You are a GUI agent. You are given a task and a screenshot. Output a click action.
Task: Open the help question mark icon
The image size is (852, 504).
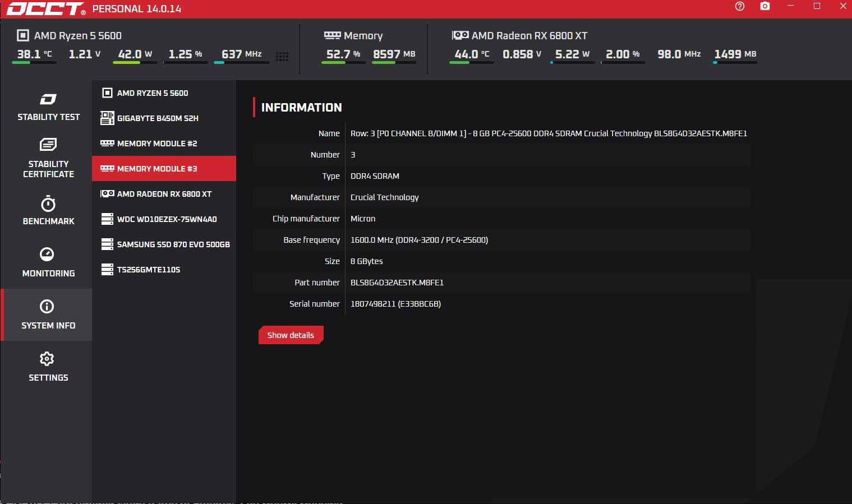pos(740,6)
